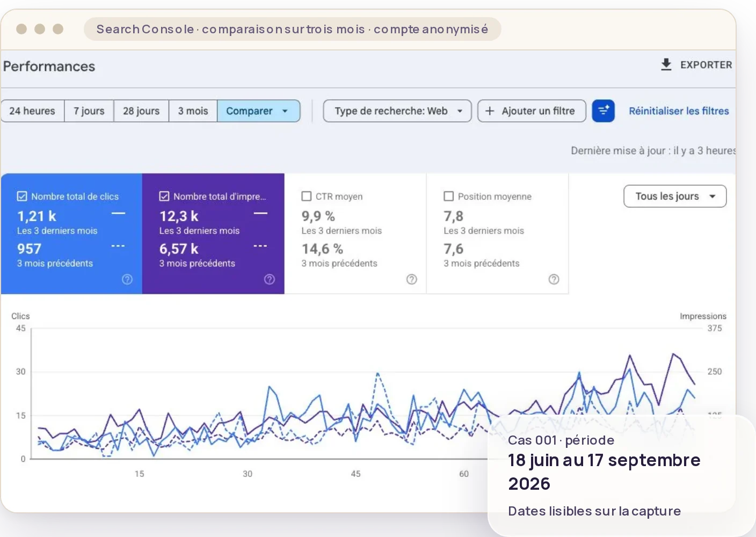Click the 7,8 position value

(x=453, y=216)
